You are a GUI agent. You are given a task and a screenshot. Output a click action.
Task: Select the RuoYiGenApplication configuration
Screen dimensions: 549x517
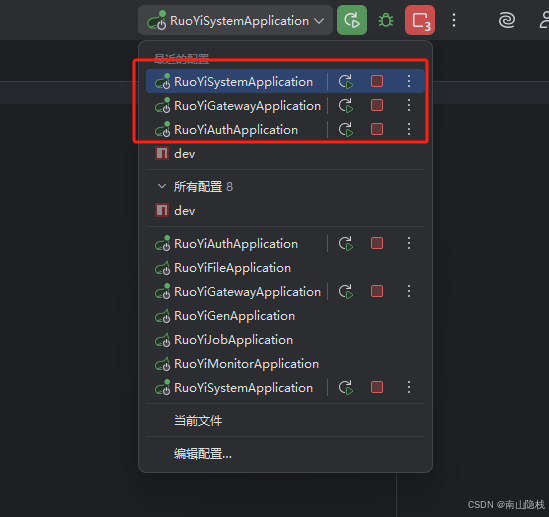coord(285,316)
